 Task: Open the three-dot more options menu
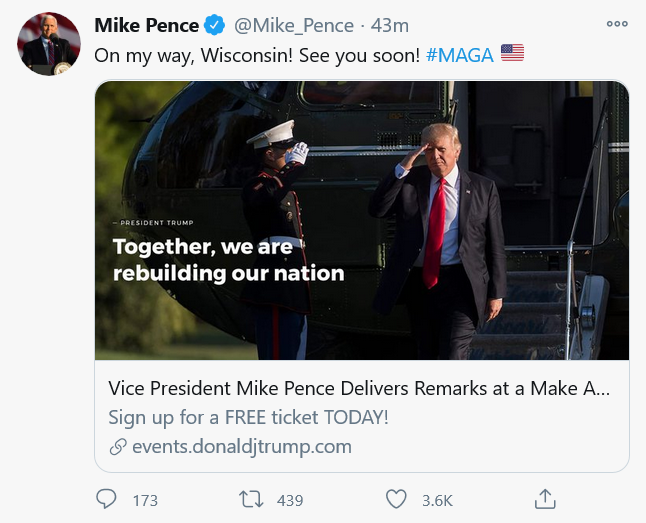click(x=617, y=24)
